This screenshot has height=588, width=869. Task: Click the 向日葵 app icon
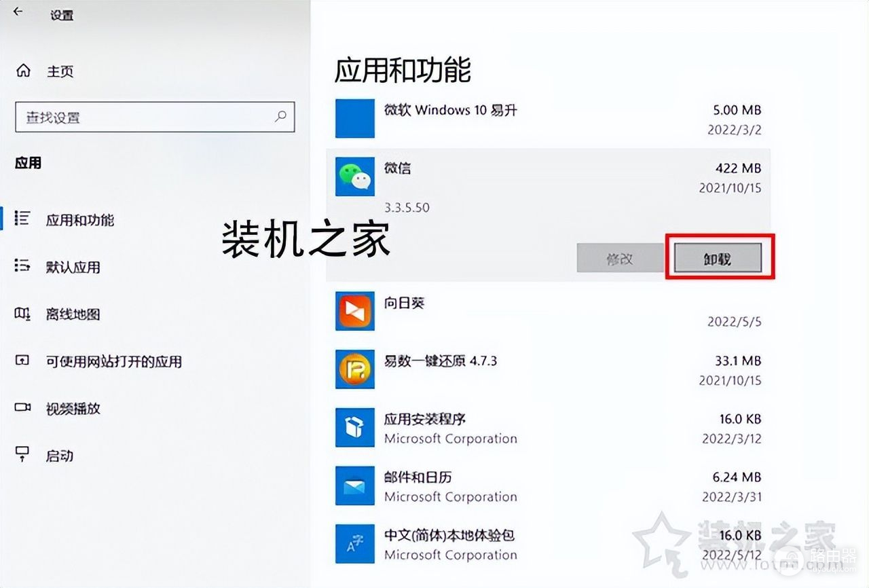[x=354, y=311]
